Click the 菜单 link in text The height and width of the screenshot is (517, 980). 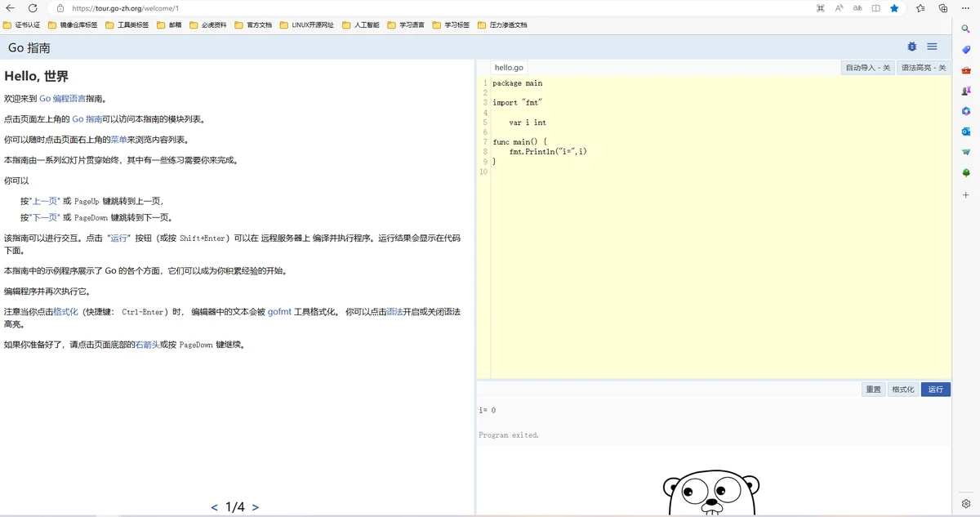pyautogui.click(x=118, y=140)
